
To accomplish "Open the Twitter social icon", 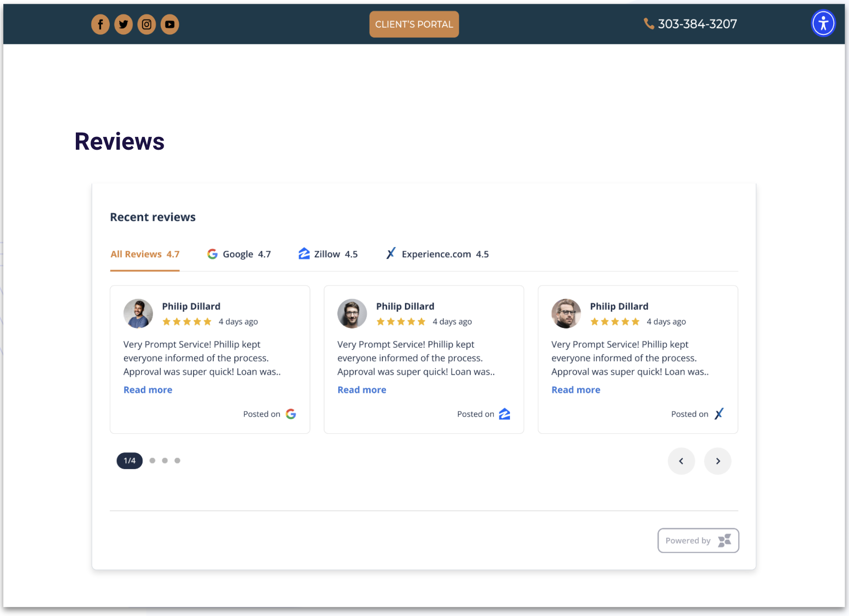I will pos(124,24).
